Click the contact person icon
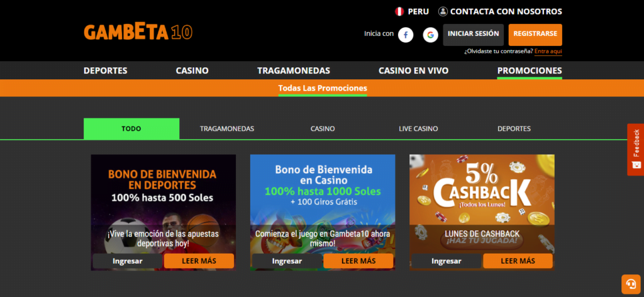644x297 pixels. tap(443, 11)
